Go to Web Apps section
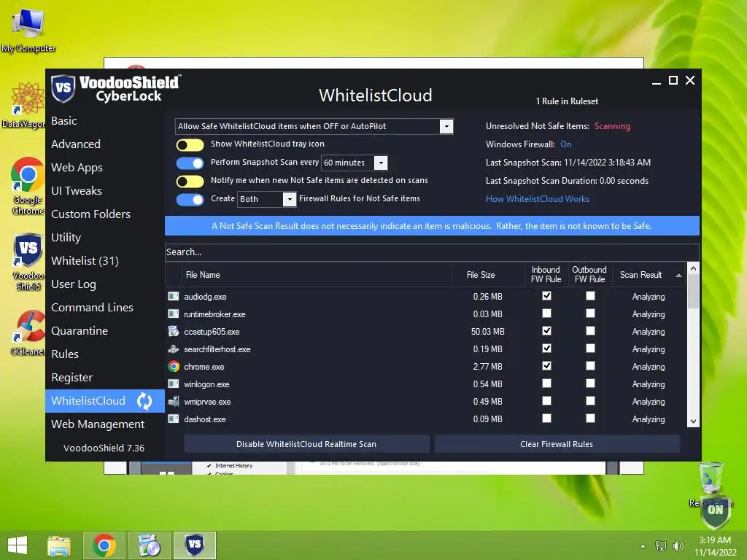The height and width of the screenshot is (560, 747). click(77, 168)
